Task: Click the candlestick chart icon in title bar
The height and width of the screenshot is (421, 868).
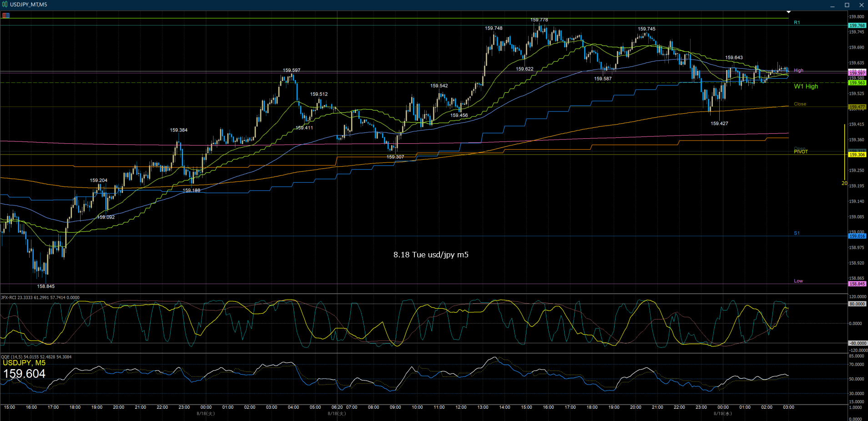Action: coord(5,5)
